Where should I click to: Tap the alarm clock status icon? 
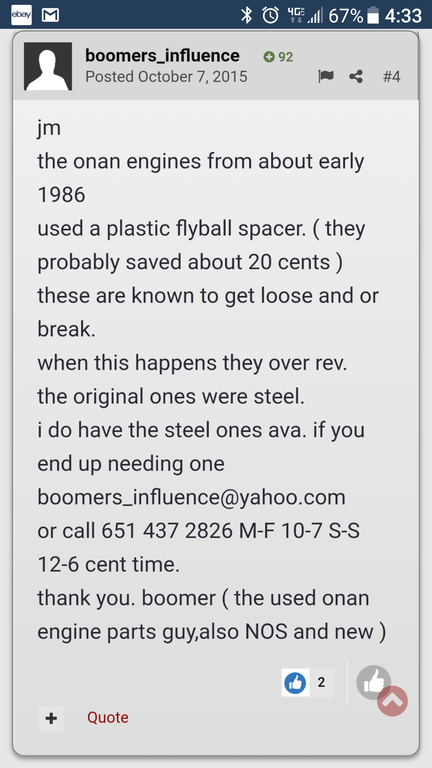pyautogui.click(x=270, y=15)
